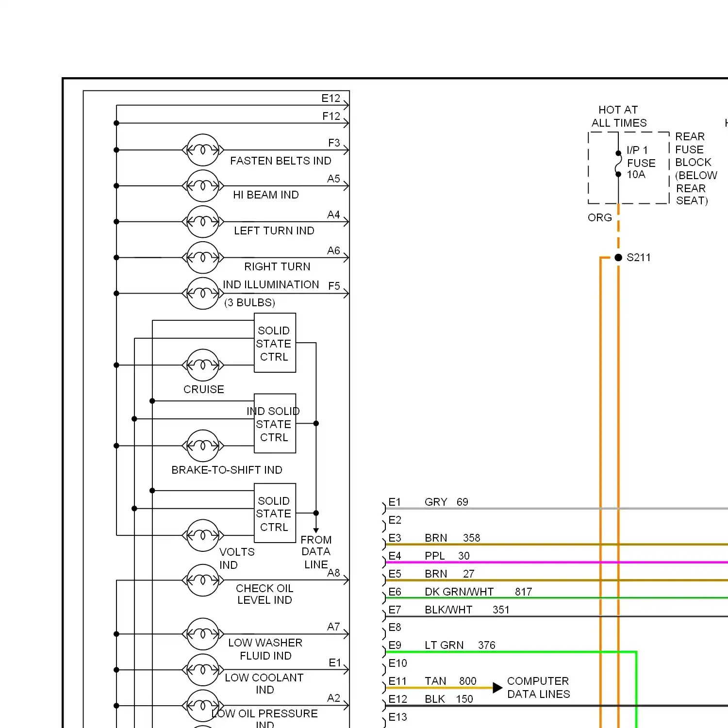Viewport: 728px width, 728px height.
Task: Click the 'A2' terminal label
Action: (x=333, y=698)
